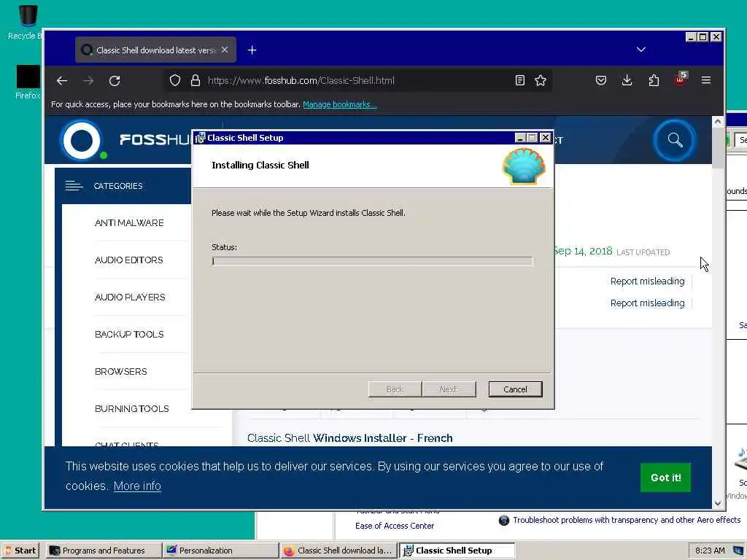Open Classic Shell Windows Installer - French link

click(x=349, y=437)
